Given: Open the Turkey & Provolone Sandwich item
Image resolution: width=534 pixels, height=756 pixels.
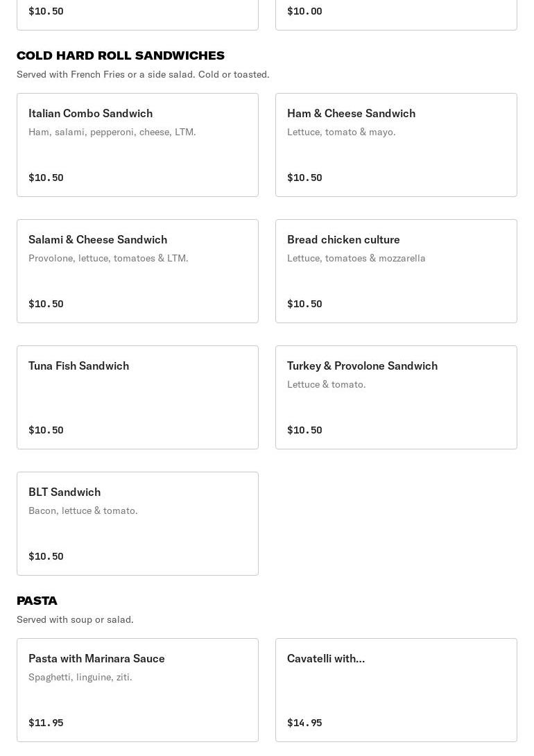Looking at the screenshot, I should click(x=396, y=397).
